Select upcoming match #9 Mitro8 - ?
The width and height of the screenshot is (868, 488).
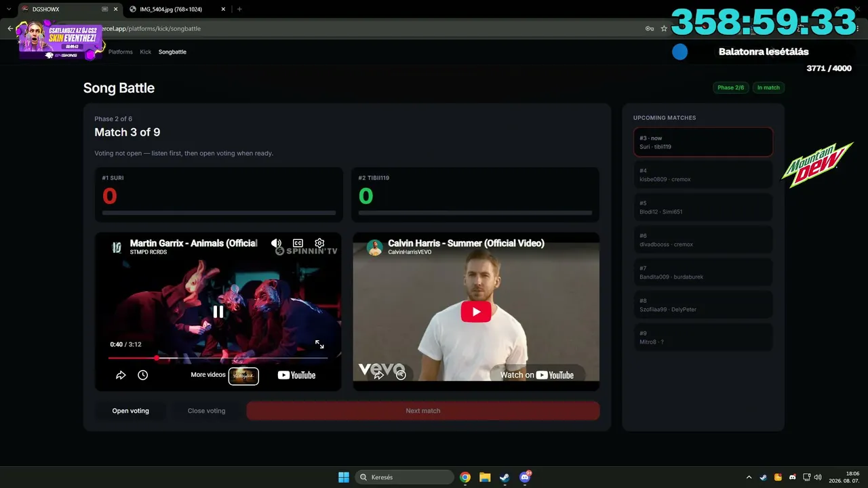pos(703,338)
